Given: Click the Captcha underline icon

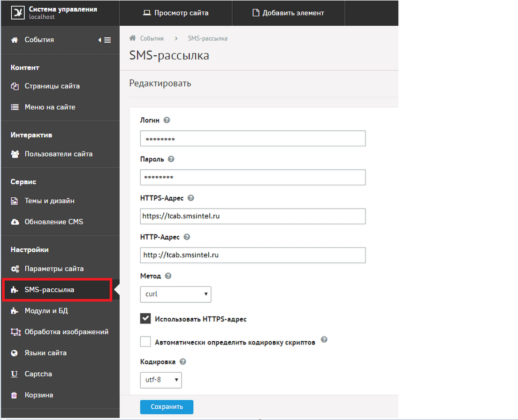Looking at the screenshot, I should pos(14,374).
